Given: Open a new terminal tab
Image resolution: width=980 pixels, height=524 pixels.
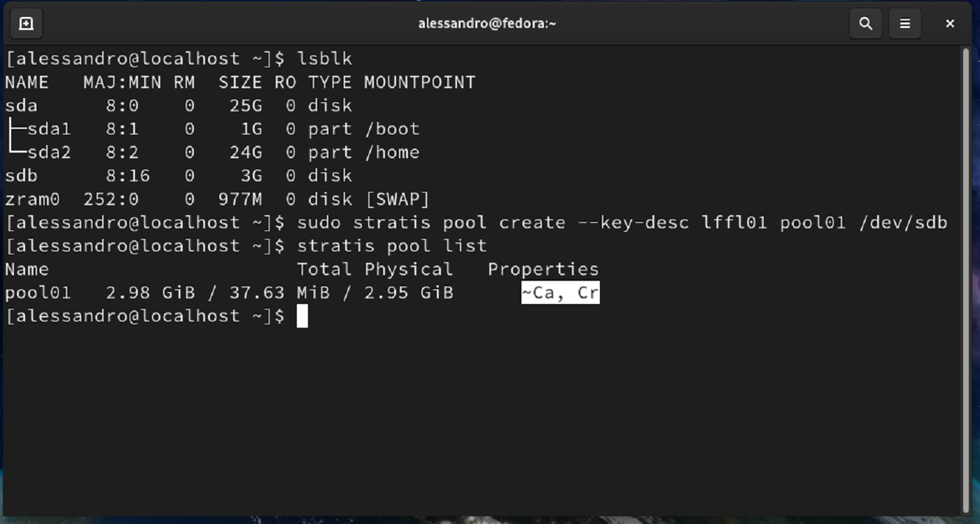Looking at the screenshot, I should 26,23.
